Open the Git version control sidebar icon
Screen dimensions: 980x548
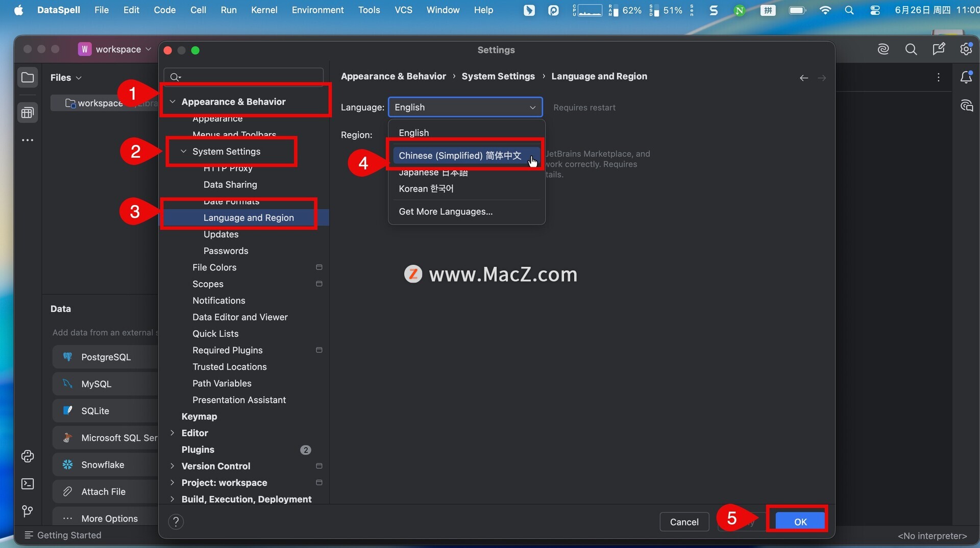coord(28,511)
